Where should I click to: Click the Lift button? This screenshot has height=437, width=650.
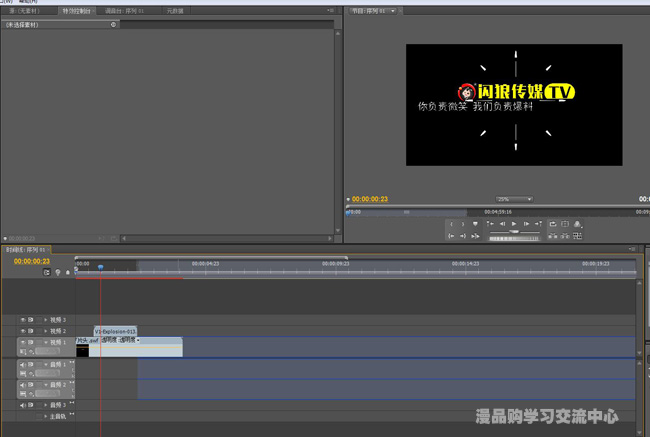pos(553,236)
